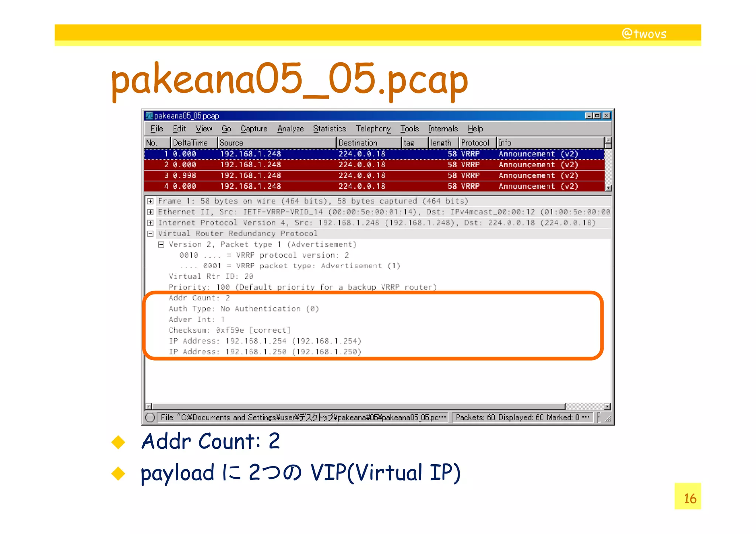Click the packet list scroll-down arrow

608,188
